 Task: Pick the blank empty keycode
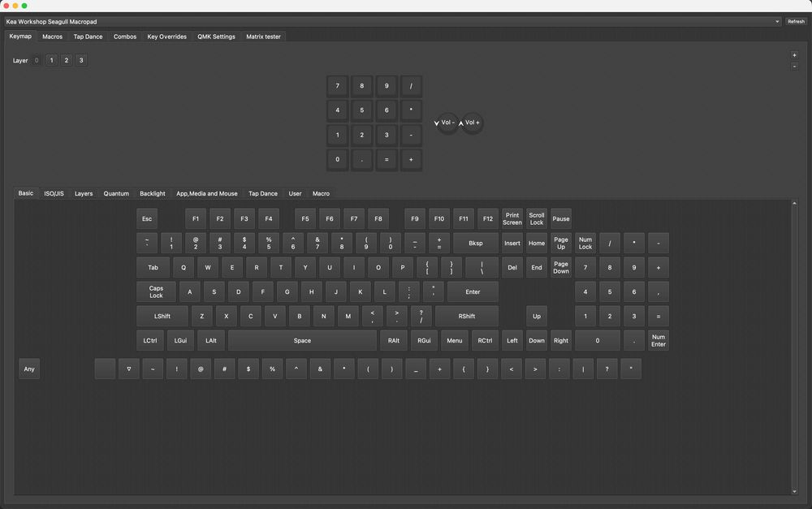[x=105, y=369]
